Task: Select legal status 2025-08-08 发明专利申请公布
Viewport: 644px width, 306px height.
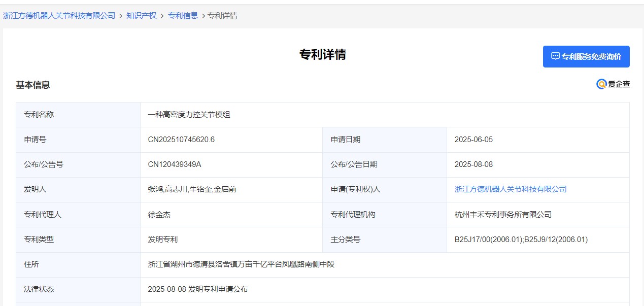Action: pos(198,289)
